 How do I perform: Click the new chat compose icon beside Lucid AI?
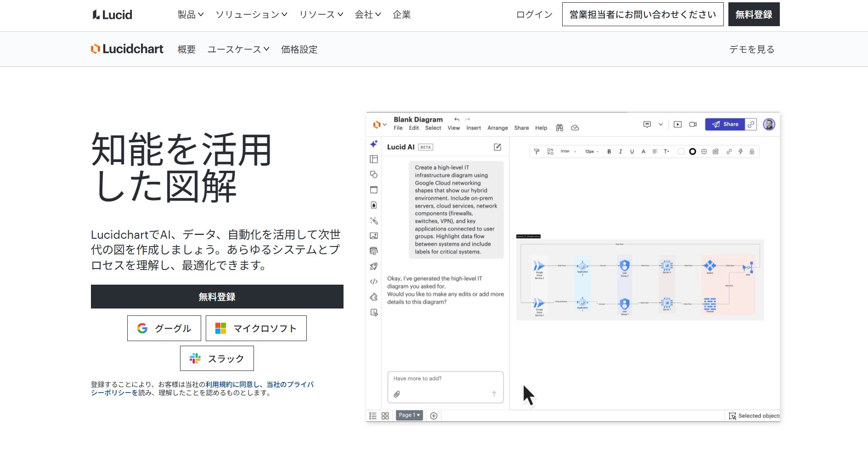(x=497, y=147)
